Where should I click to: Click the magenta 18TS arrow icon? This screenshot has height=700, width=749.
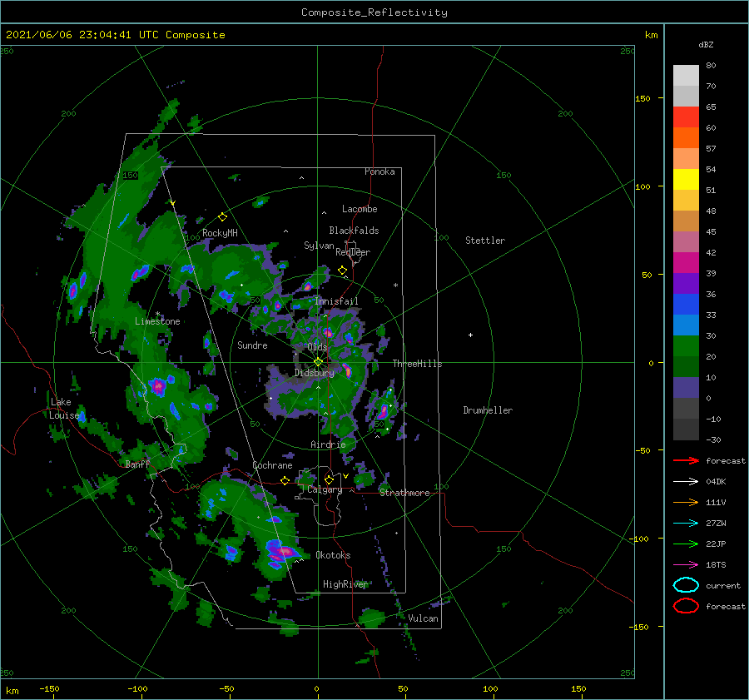coord(686,565)
